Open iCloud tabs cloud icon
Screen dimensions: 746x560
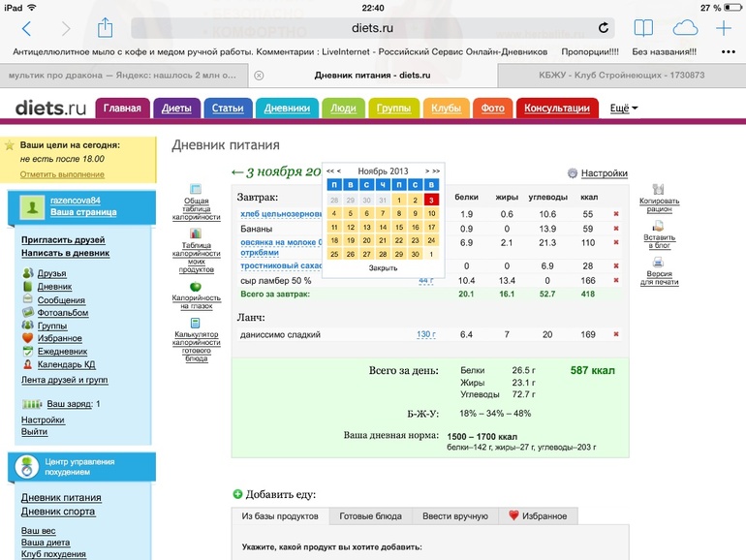point(685,28)
